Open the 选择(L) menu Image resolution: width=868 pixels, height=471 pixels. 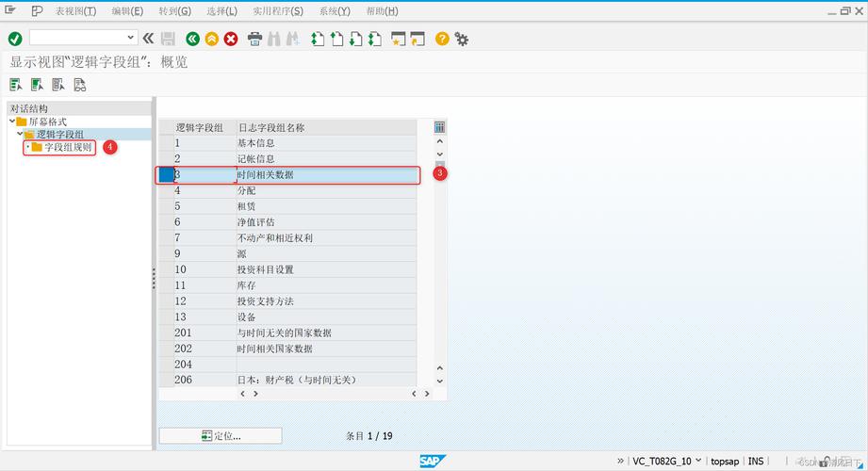pyautogui.click(x=222, y=11)
